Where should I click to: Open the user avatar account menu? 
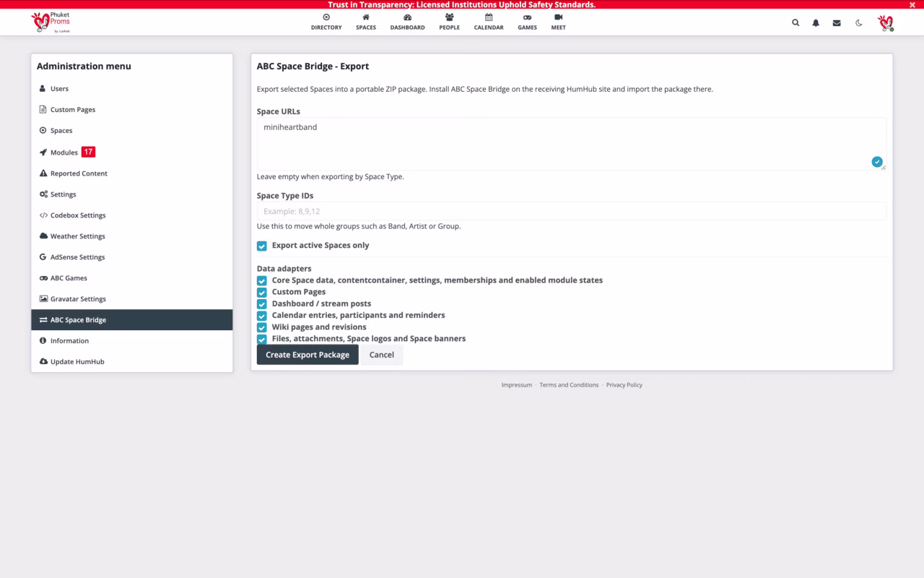886,22
